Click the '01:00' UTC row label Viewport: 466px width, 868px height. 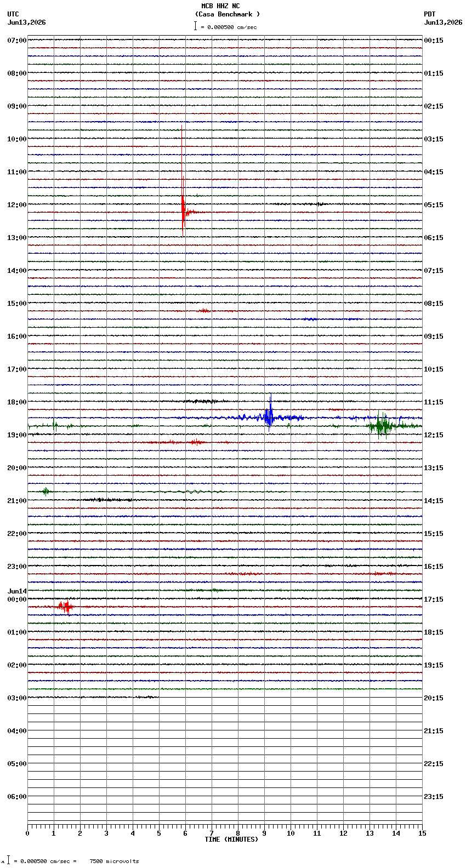(17, 632)
